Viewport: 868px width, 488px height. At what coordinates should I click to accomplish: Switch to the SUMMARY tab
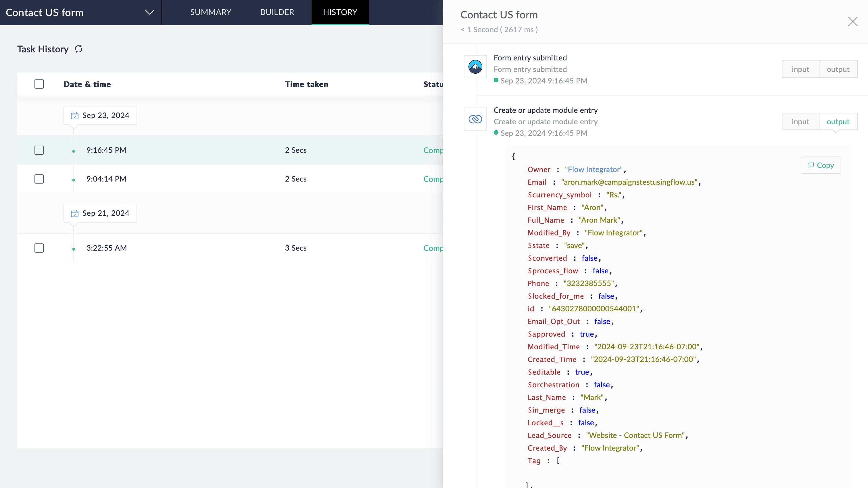click(211, 12)
